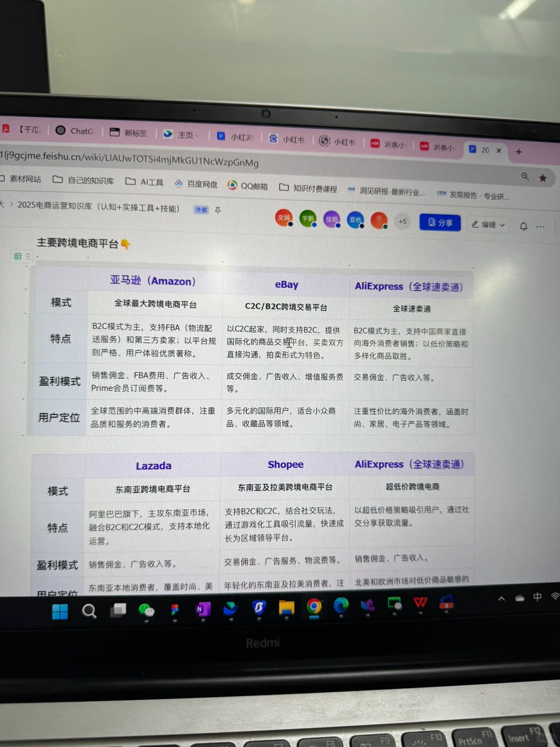Toggle the 中 input method indicator
The height and width of the screenshot is (747, 560).
pyautogui.click(x=538, y=597)
